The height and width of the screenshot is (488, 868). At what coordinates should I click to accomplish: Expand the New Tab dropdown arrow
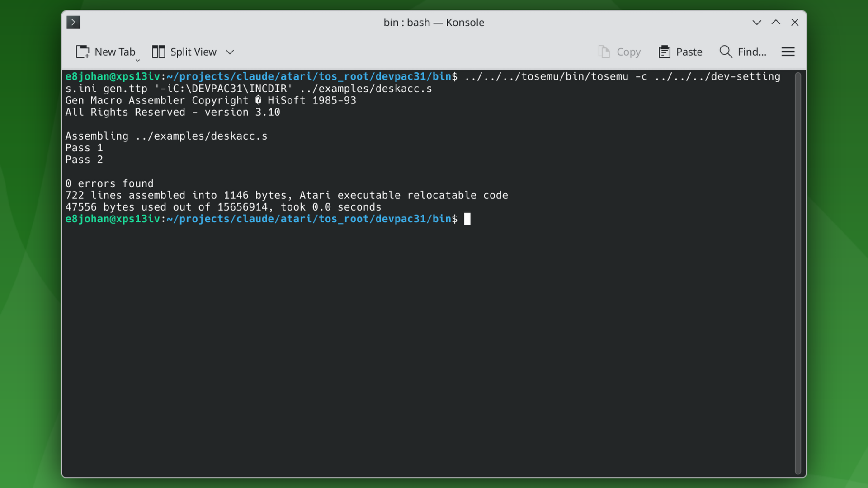pyautogui.click(x=138, y=60)
